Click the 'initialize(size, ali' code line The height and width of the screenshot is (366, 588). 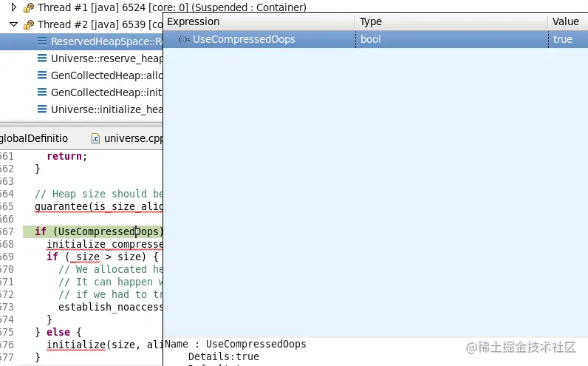[105, 345]
